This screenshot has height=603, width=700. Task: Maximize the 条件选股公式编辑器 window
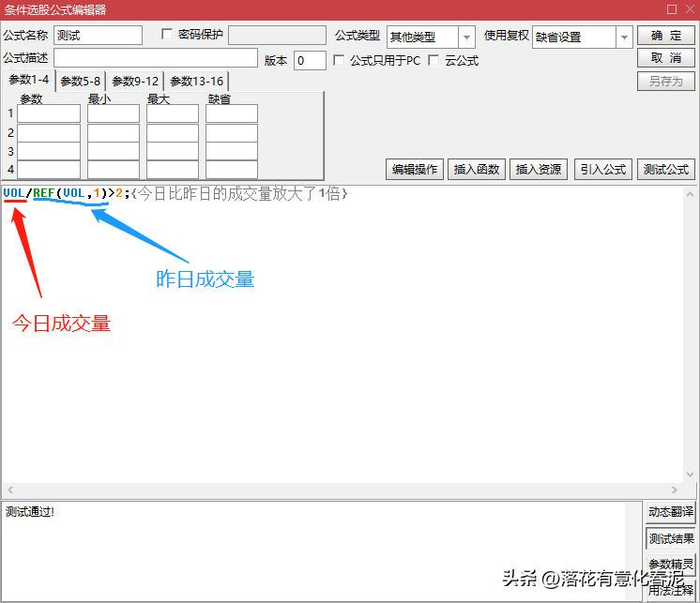point(672,9)
